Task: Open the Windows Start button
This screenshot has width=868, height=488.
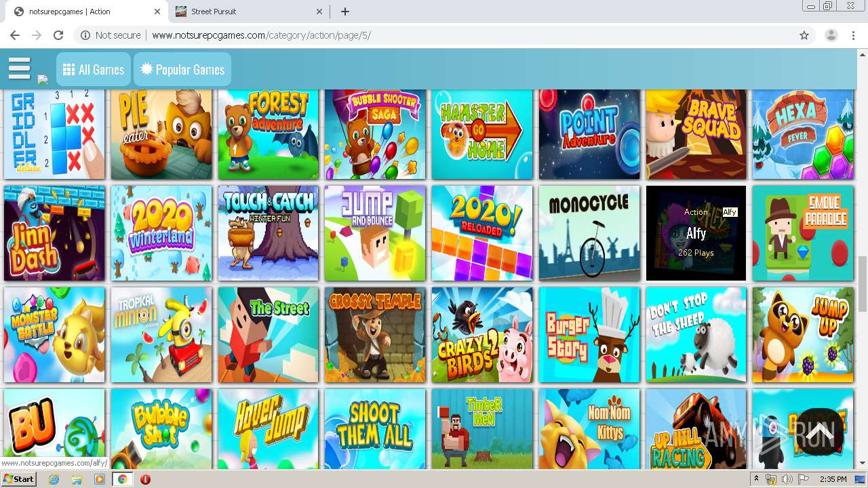Action: click(19, 479)
